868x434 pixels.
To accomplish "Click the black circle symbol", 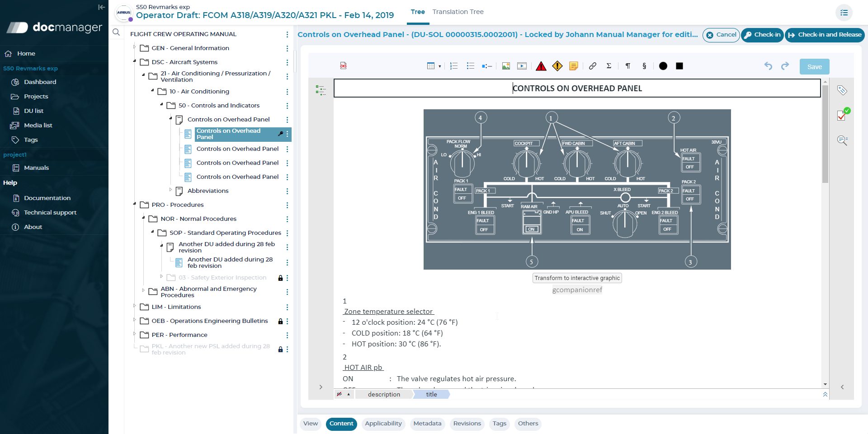I will (663, 66).
